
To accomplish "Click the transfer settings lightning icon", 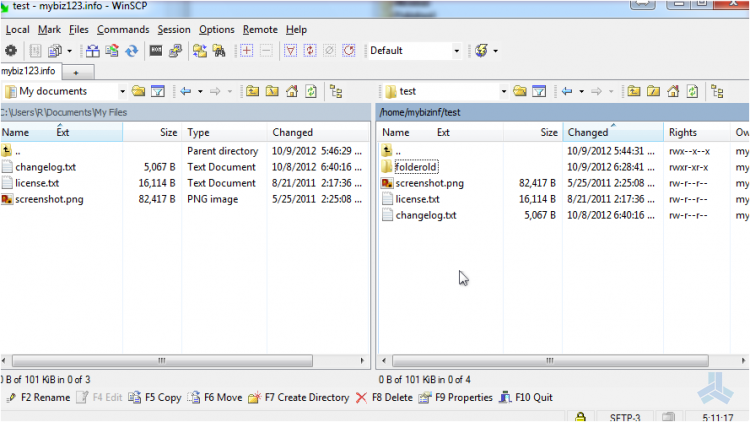I will click(481, 51).
